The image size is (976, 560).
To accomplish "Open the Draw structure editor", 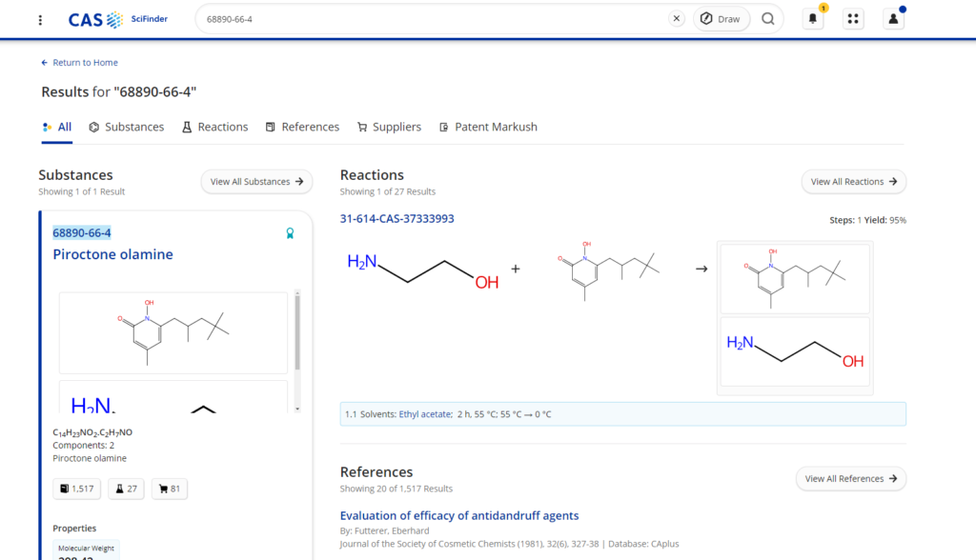I will 721,19.
